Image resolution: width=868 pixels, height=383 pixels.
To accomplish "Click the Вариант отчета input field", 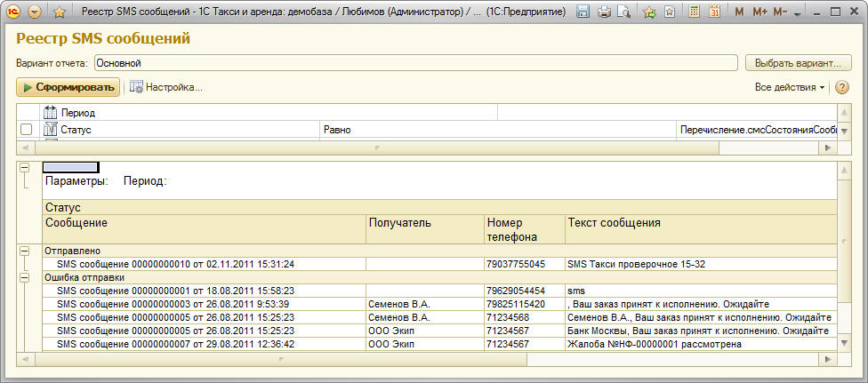I will point(414,63).
